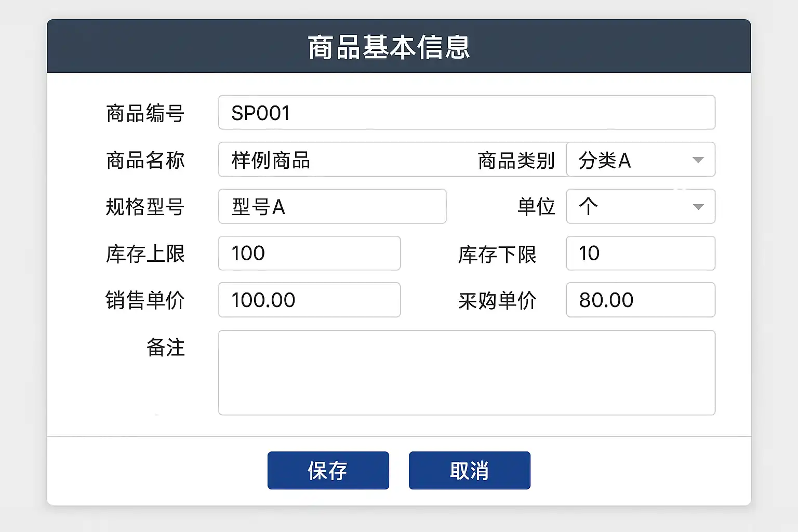
Task: Click inside the 备注 text area
Action: pyautogui.click(x=467, y=373)
